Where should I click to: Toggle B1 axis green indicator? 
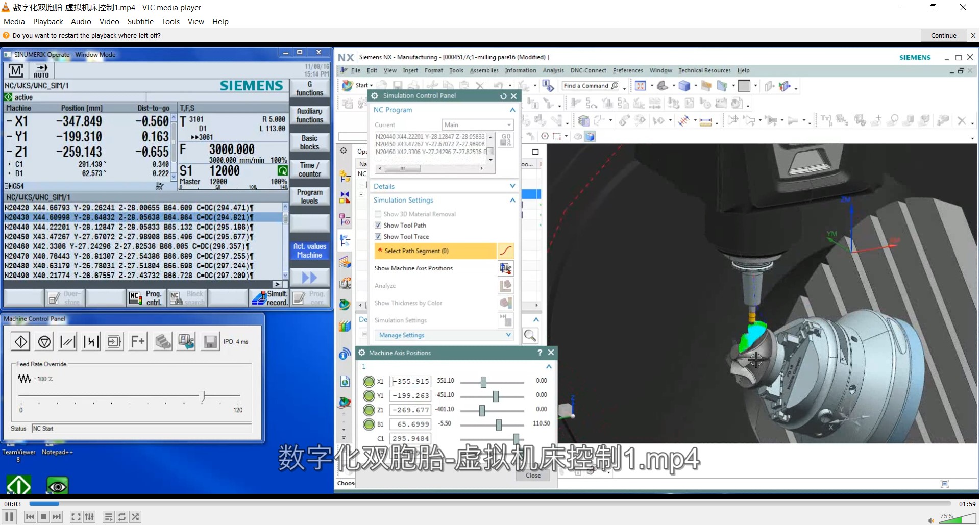click(369, 424)
